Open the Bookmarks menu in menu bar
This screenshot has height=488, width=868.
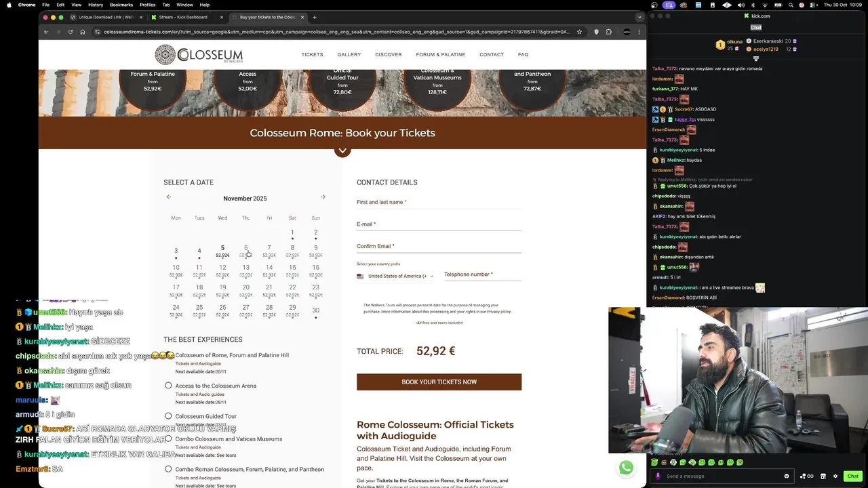coord(121,5)
